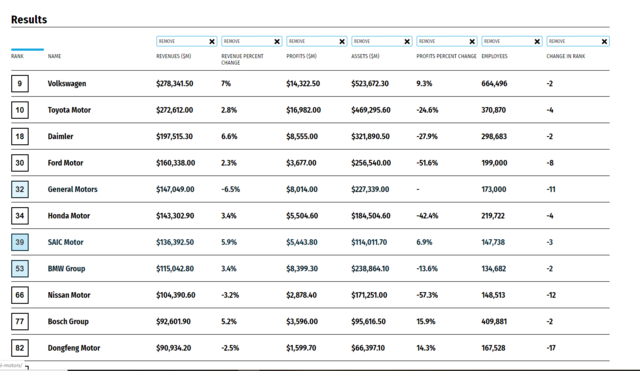Open the SAIC Motor company entry
This screenshot has width=640, height=371.
[65, 242]
